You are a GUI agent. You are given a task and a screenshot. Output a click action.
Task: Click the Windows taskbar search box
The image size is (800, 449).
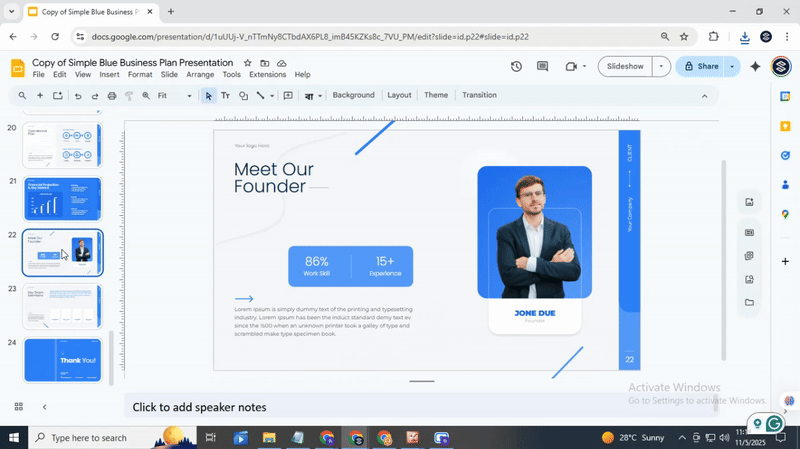pyautogui.click(x=90, y=438)
